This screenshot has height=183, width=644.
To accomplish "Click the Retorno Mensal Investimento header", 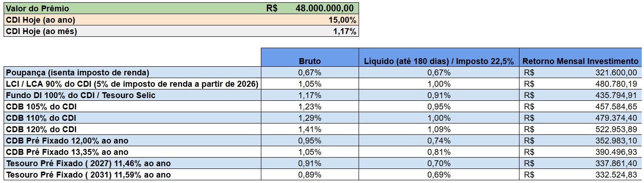I will (x=580, y=61).
